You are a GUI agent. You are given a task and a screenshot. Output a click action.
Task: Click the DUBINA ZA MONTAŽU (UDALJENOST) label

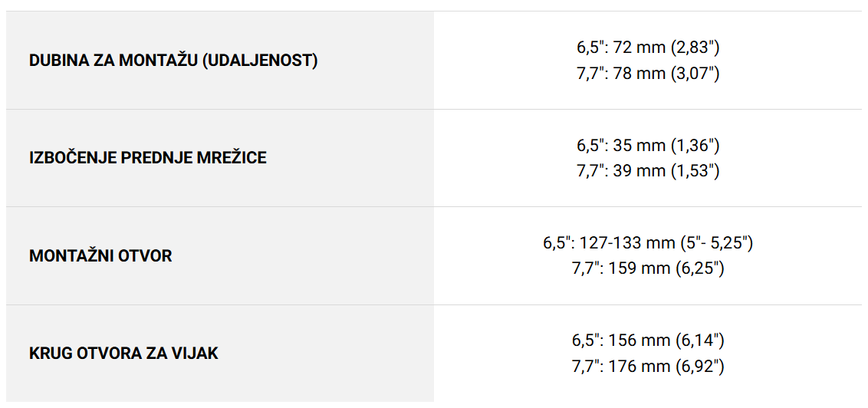point(173,61)
